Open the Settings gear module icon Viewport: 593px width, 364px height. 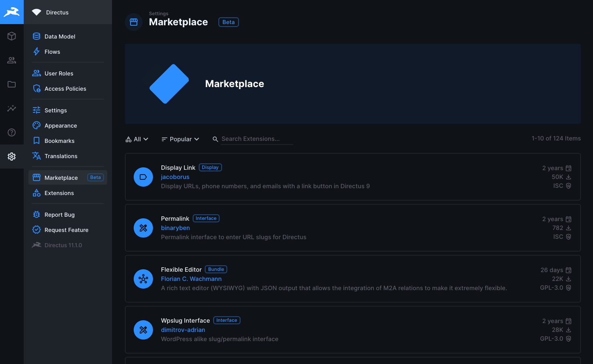12,157
